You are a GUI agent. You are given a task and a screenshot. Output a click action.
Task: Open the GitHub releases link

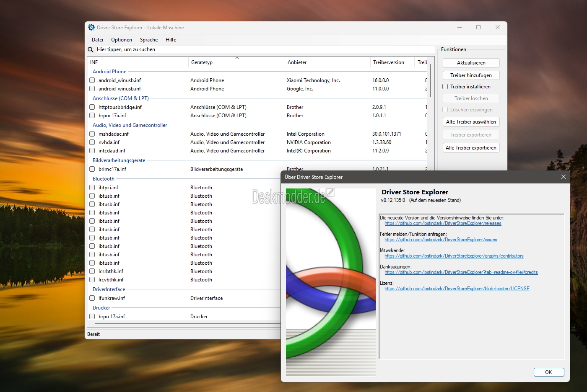pos(443,224)
